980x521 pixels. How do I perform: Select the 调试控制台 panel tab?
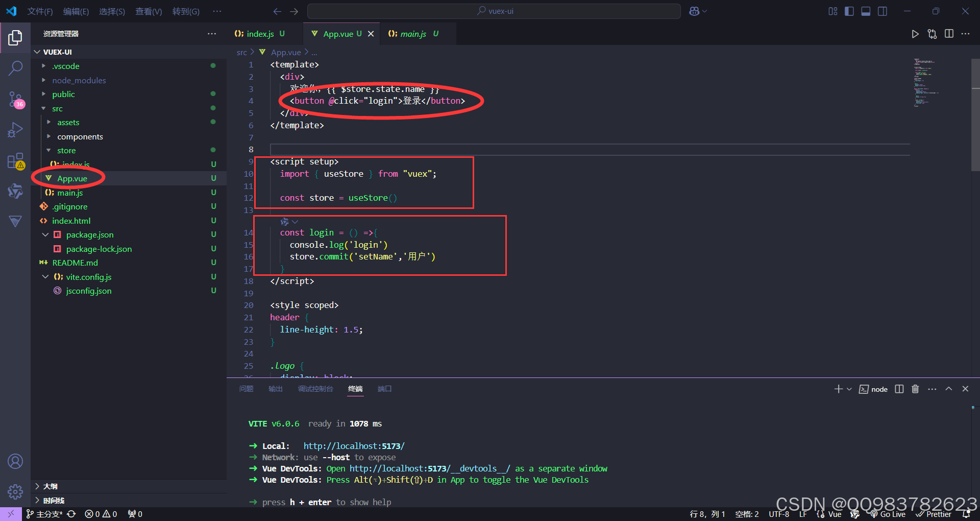[315, 389]
